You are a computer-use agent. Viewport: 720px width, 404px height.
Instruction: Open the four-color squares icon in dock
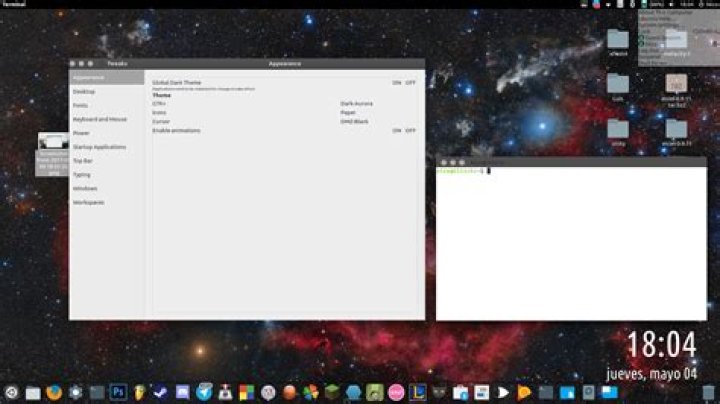pyautogui.click(x=247, y=393)
